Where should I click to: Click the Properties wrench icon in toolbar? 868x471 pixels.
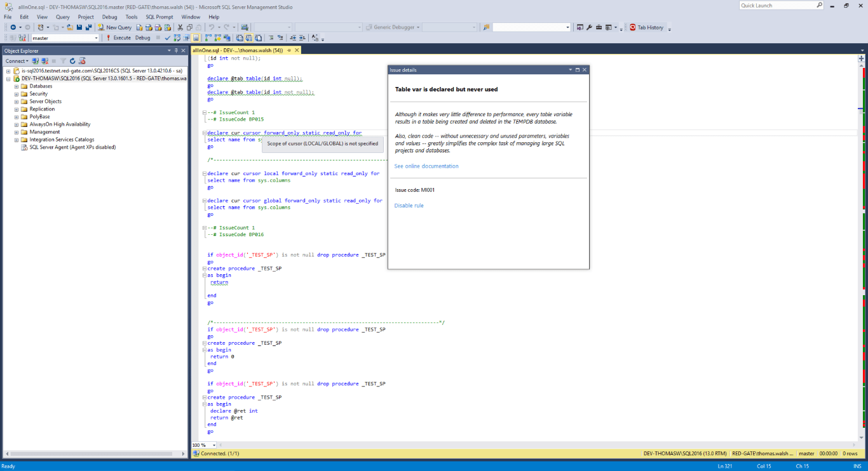(x=589, y=27)
